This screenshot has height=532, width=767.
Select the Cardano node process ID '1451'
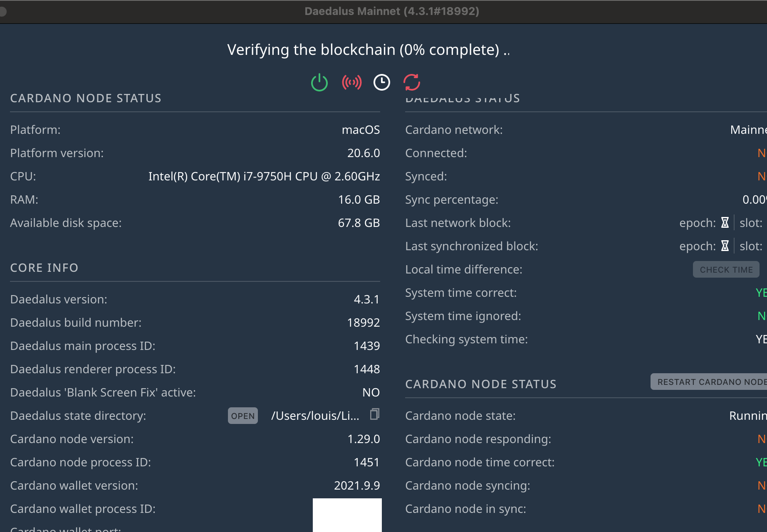[367, 462]
